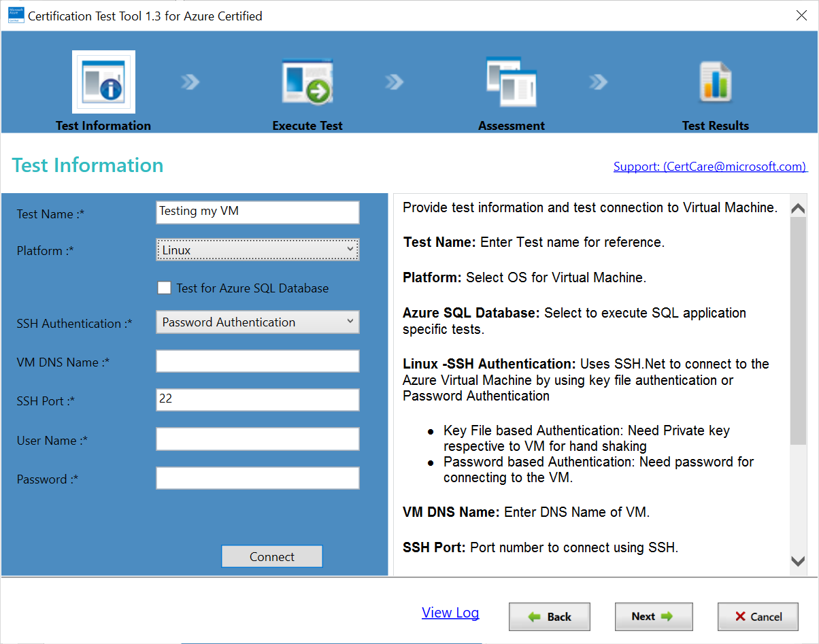This screenshot has height=644, width=819.
Task: Open the SSH Authentication dropdown
Action: click(x=258, y=322)
